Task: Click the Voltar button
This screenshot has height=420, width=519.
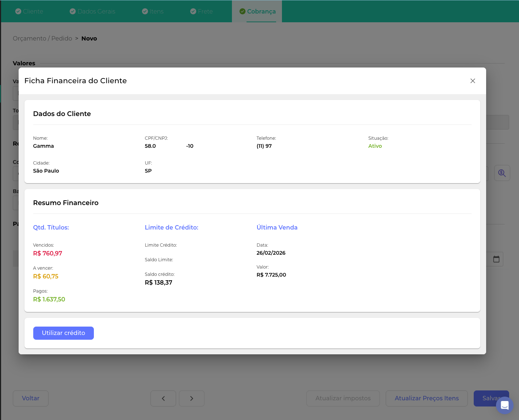Action: pos(31,398)
